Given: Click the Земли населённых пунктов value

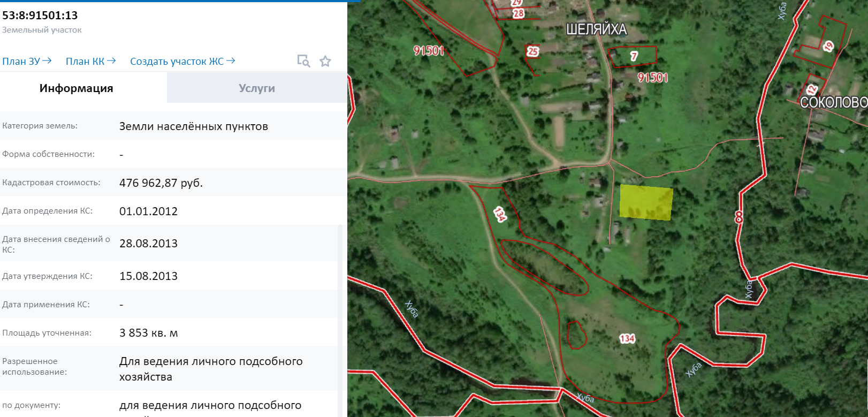Looking at the screenshot, I should 194,126.
